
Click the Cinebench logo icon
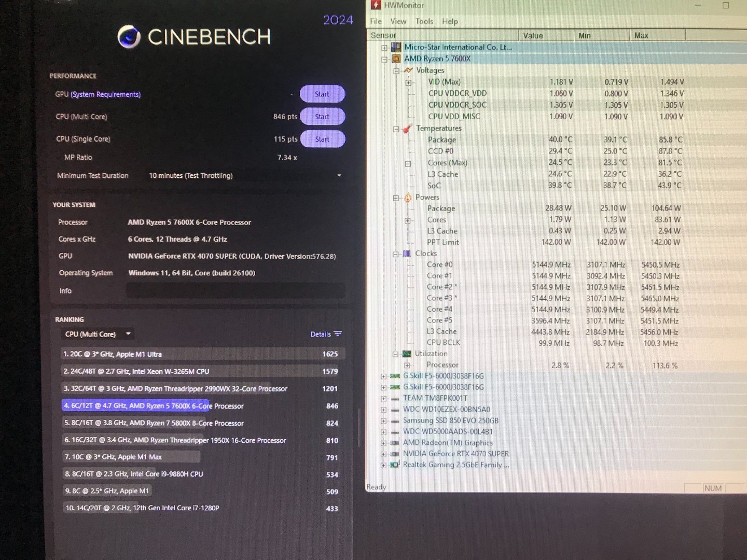(129, 37)
